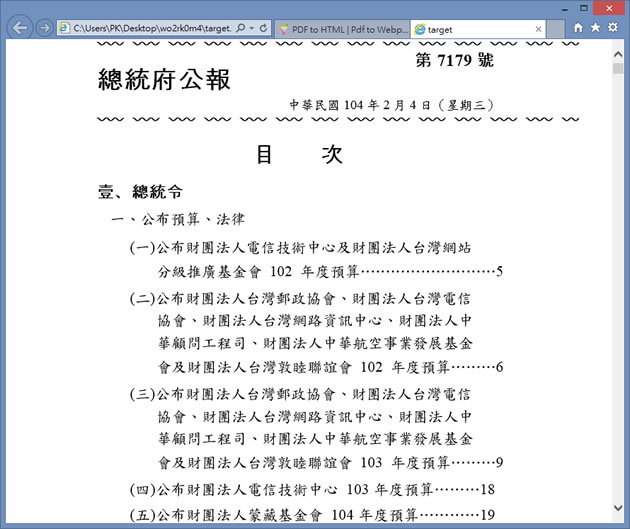
Task: Click the issue number 第 7179 號
Action: (x=455, y=60)
